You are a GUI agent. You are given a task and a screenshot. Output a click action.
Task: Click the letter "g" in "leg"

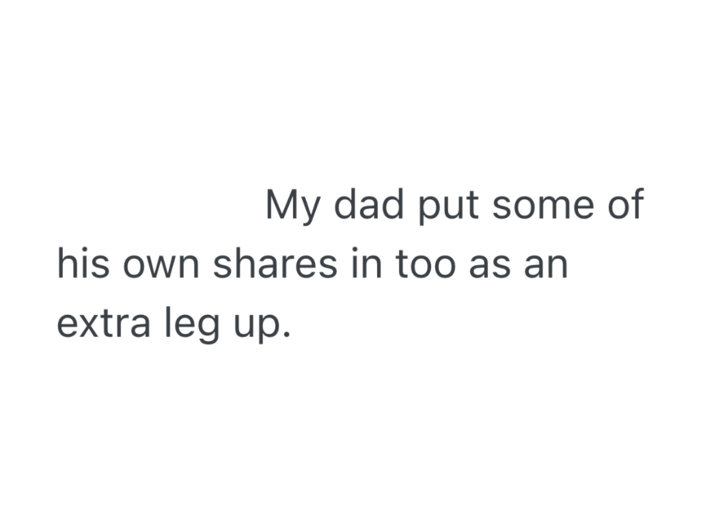click(208, 329)
